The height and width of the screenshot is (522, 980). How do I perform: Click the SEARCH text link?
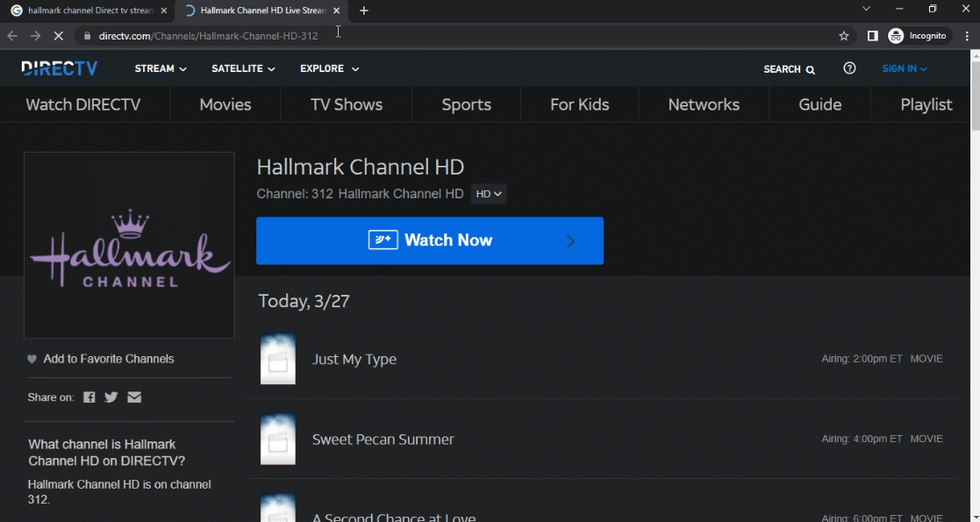pos(782,68)
